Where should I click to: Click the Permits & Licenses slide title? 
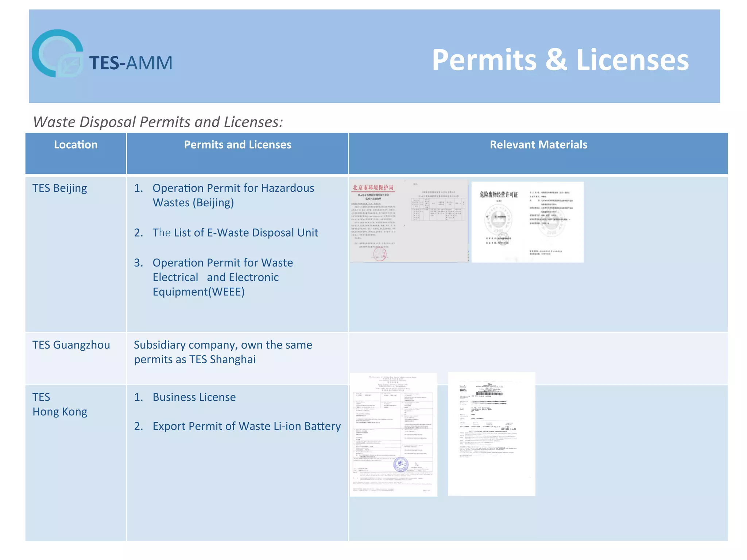560,60
